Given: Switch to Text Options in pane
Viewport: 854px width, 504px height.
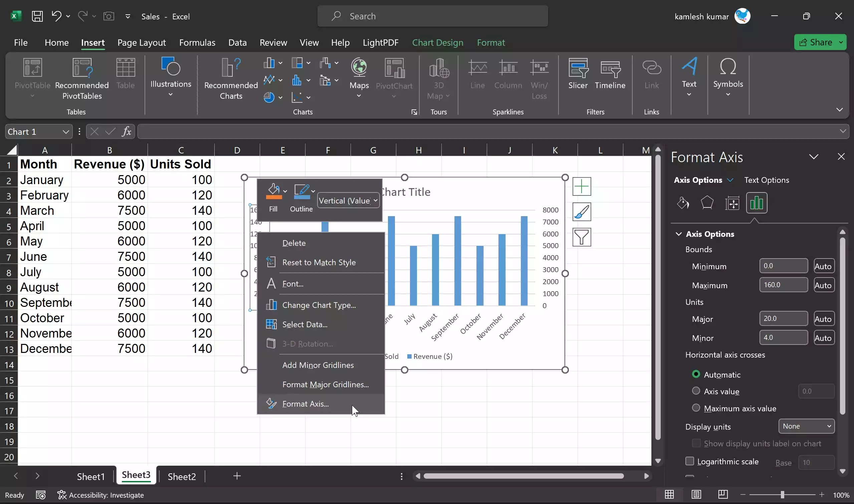Looking at the screenshot, I should click(x=766, y=180).
